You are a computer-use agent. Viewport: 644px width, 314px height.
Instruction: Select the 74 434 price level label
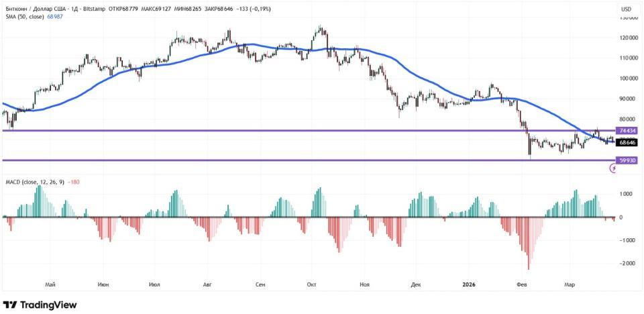point(627,130)
